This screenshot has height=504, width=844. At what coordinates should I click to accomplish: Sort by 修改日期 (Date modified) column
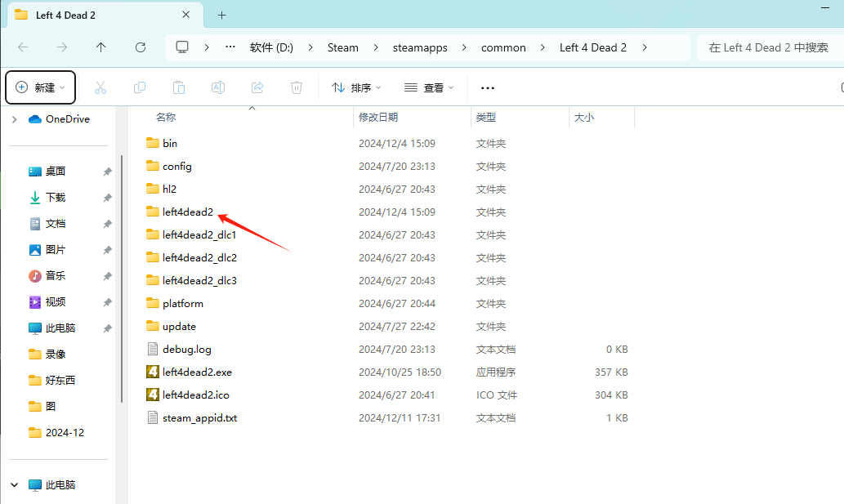point(378,118)
